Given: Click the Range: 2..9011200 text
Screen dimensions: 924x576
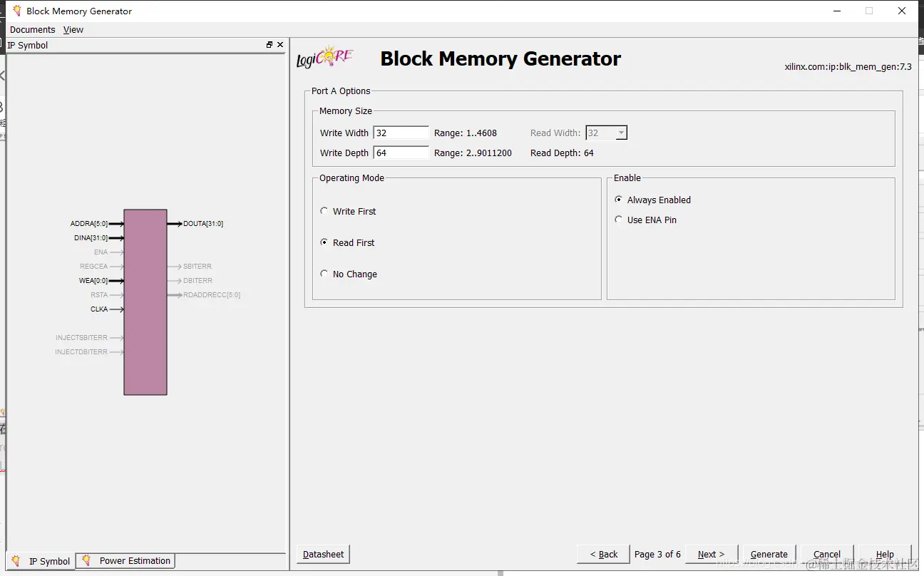Looking at the screenshot, I should click(x=473, y=153).
